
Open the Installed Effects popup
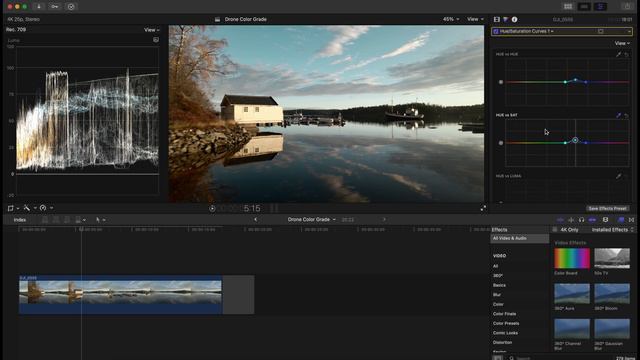(613, 230)
